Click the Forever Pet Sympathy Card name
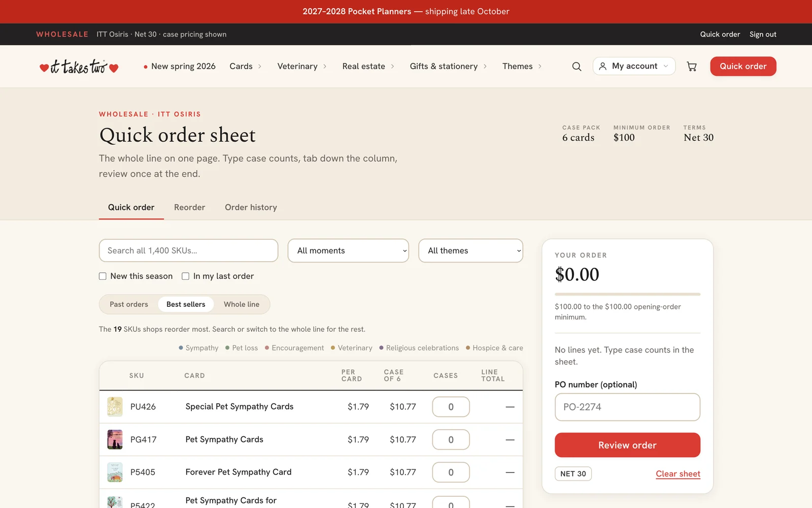 click(239, 472)
